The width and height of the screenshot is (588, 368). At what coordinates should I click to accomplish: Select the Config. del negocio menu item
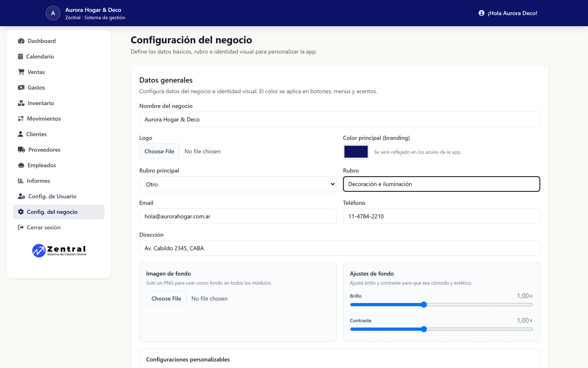[x=59, y=212]
